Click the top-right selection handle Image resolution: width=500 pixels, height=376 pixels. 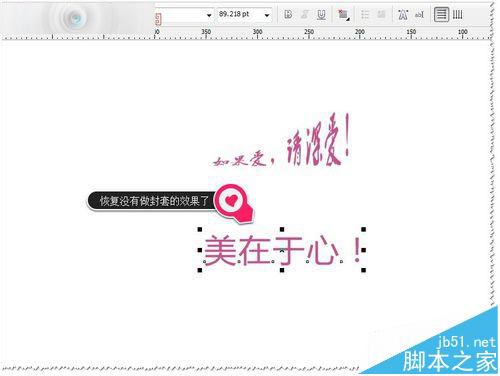[x=363, y=229]
